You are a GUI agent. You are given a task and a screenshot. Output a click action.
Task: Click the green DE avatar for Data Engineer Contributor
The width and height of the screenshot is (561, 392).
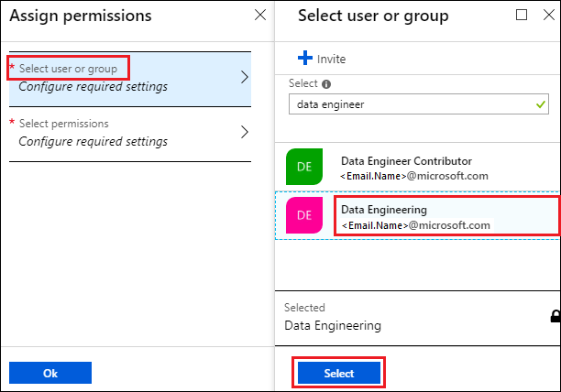click(304, 167)
